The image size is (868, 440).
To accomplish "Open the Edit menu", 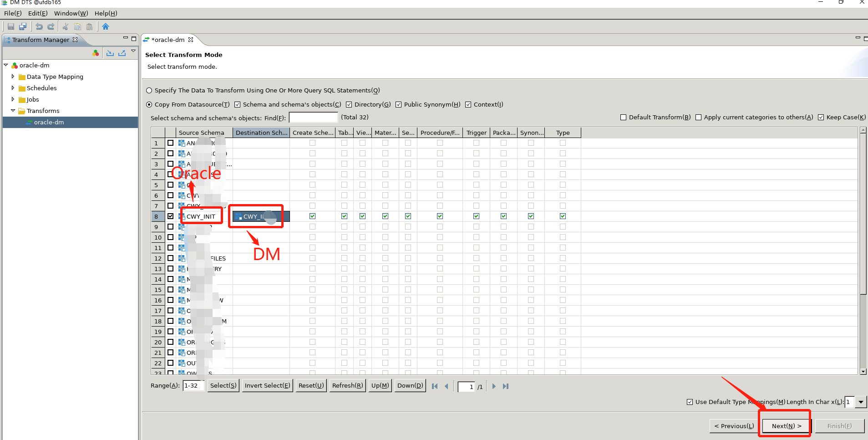I will click(38, 13).
